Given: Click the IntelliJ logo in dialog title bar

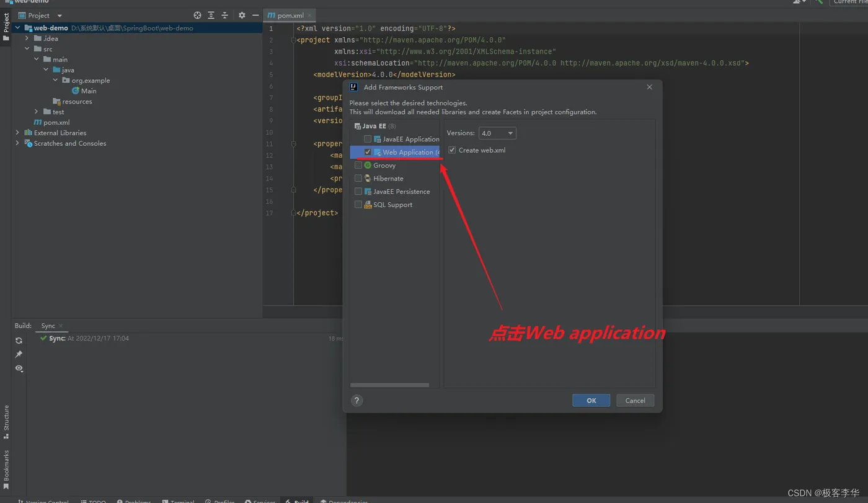Looking at the screenshot, I should [x=353, y=87].
